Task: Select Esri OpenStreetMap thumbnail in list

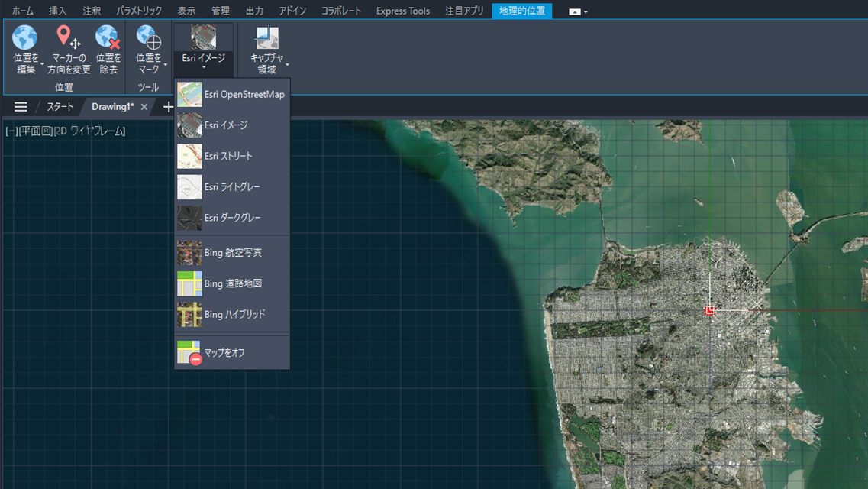Action: tap(189, 94)
